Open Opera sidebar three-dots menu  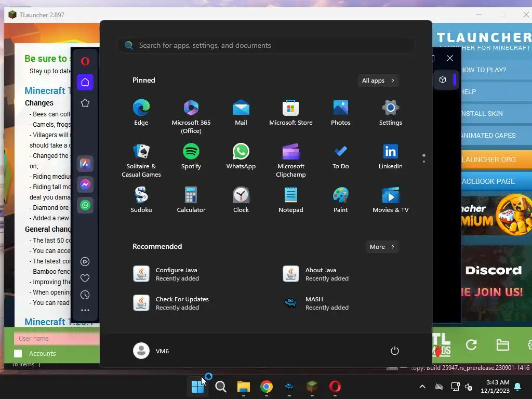click(x=85, y=310)
